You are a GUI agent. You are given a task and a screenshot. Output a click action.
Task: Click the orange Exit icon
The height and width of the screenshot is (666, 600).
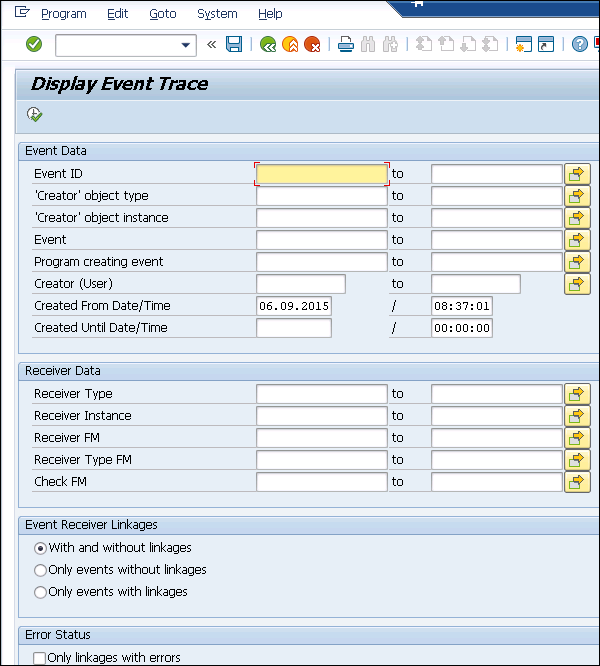pos(290,44)
